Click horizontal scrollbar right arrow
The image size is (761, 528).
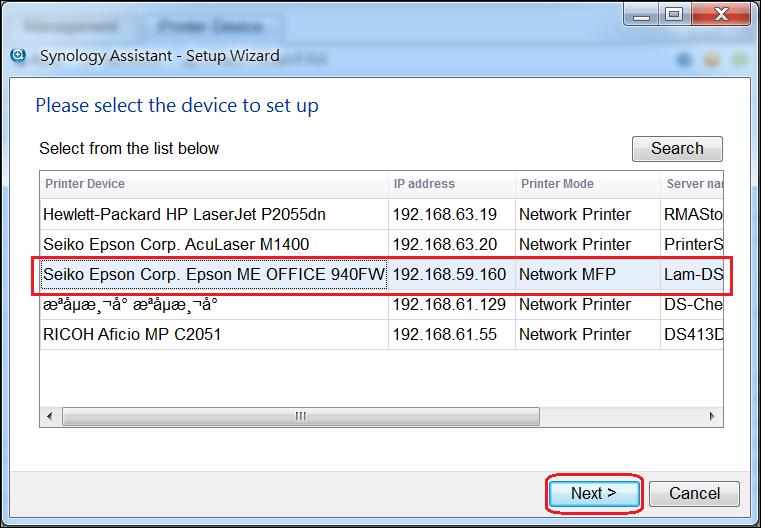coord(713,415)
